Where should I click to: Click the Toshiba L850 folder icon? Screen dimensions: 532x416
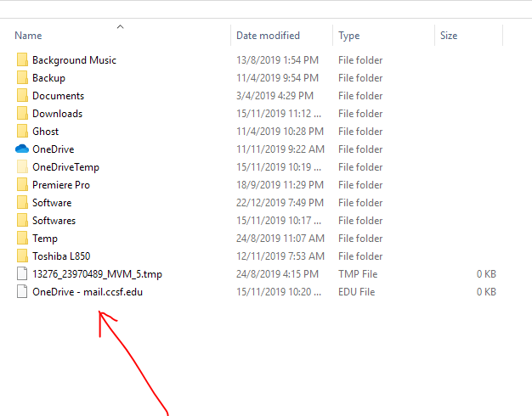[22, 256]
